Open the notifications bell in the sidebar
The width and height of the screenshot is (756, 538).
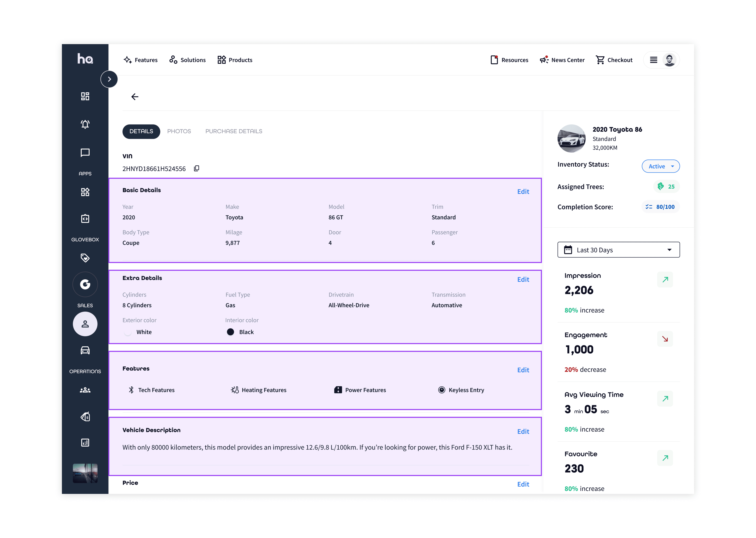coord(85,124)
